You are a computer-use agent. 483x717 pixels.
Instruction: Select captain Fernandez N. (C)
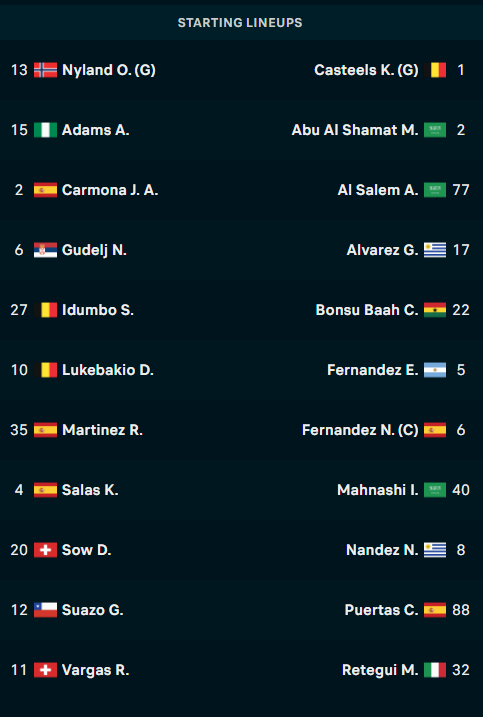pyautogui.click(x=360, y=430)
